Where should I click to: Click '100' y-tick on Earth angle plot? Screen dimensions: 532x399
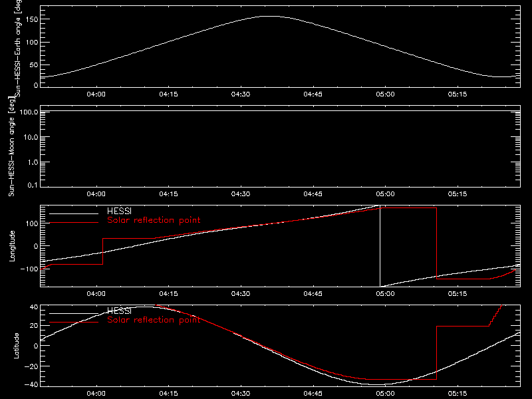[x=32, y=42]
